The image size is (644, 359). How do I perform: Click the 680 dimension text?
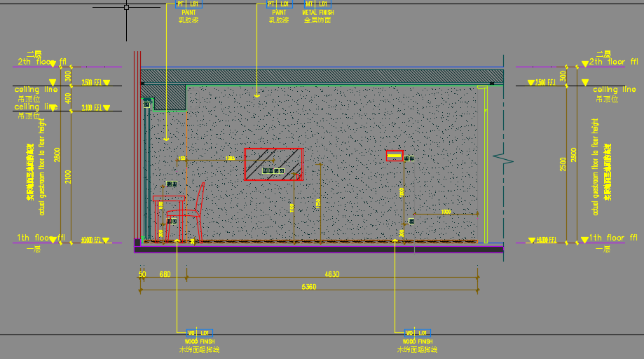coord(165,274)
